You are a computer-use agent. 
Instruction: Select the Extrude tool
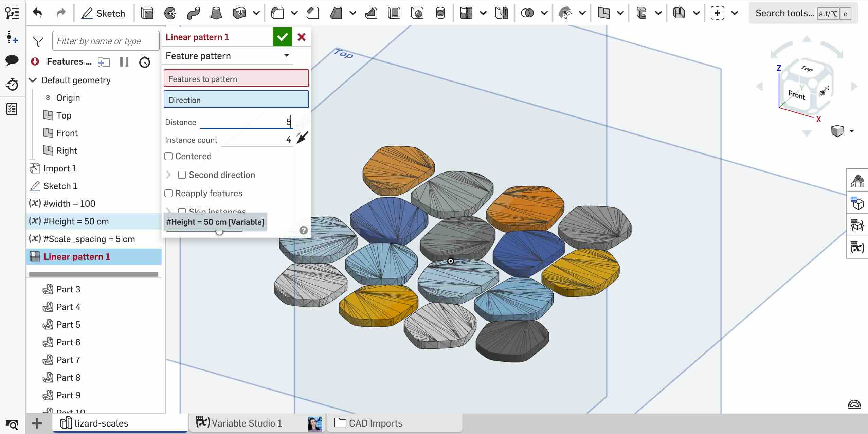pyautogui.click(x=147, y=13)
